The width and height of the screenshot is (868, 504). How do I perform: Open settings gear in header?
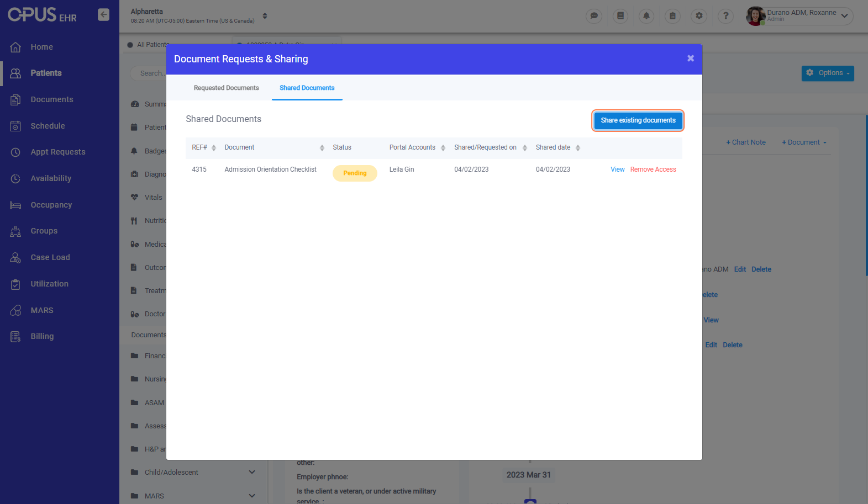tap(699, 16)
